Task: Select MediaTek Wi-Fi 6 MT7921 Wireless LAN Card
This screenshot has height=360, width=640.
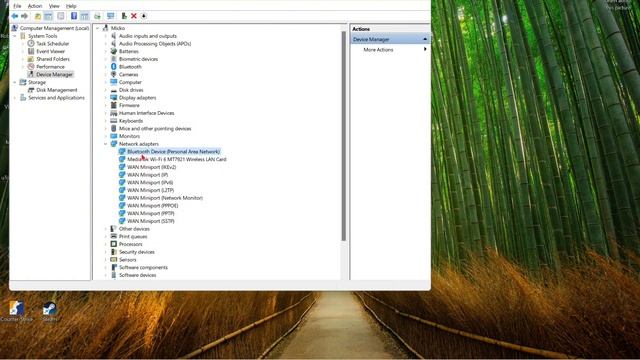Action: click(177, 159)
